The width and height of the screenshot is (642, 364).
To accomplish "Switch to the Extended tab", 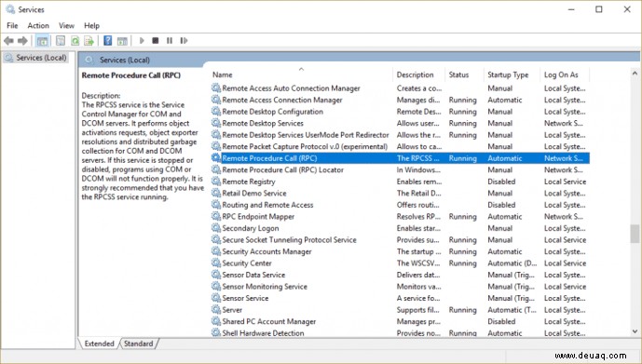I will pyautogui.click(x=99, y=344).
